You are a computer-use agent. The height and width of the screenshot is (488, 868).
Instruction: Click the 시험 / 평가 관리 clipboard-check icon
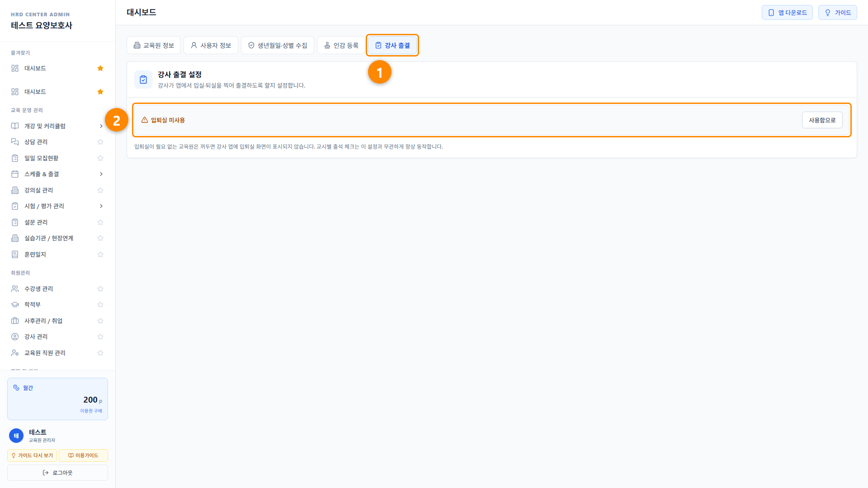[15, 206]
